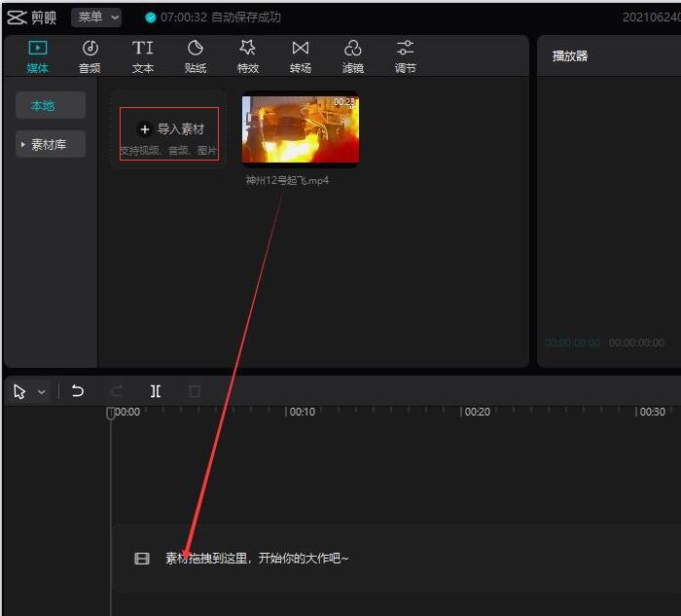The height and width of the screenshot is (616, 681).
Task: Activate the split clip tool
Action: [x=156, y=391]
